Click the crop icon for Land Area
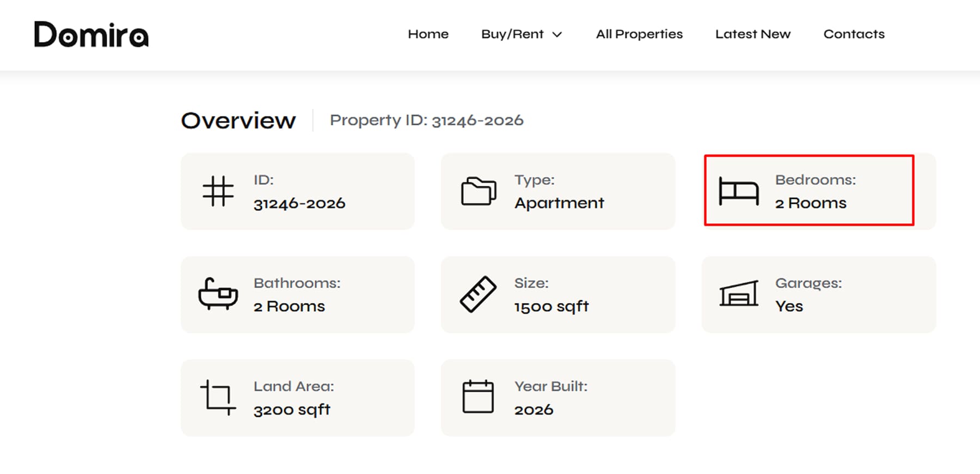The width and height of the screenshot is (980, 474). click(218, 398)
